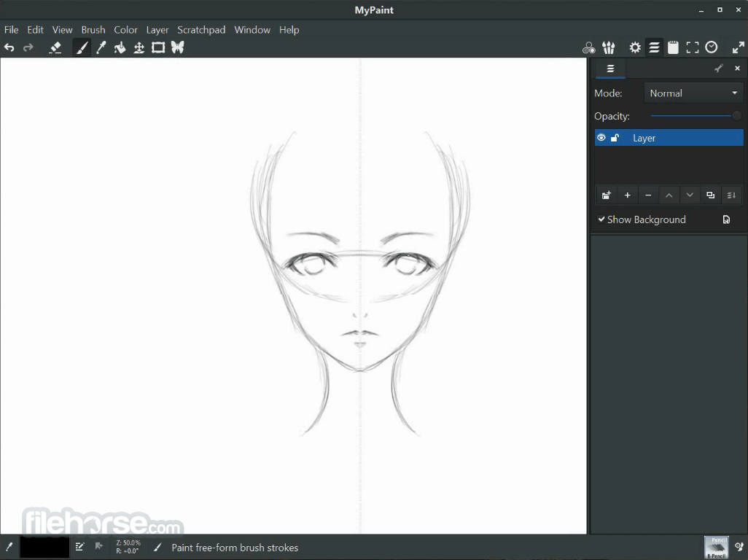Click the current mode brush icon in status bar
Image resolution: width=748 pixels, height=560 pixels.
pyautogui.click(x=157, y=547)
